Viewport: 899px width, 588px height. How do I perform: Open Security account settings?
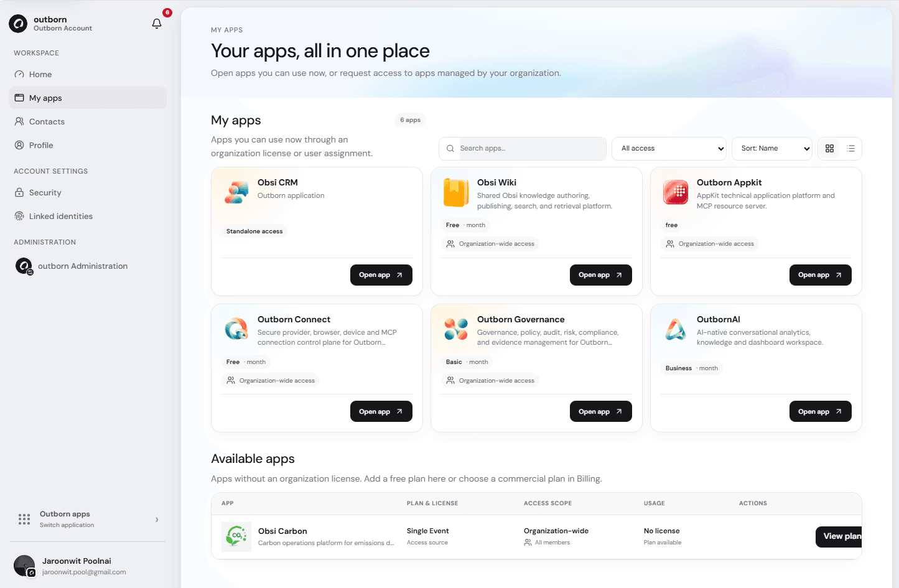coord(88,192)
